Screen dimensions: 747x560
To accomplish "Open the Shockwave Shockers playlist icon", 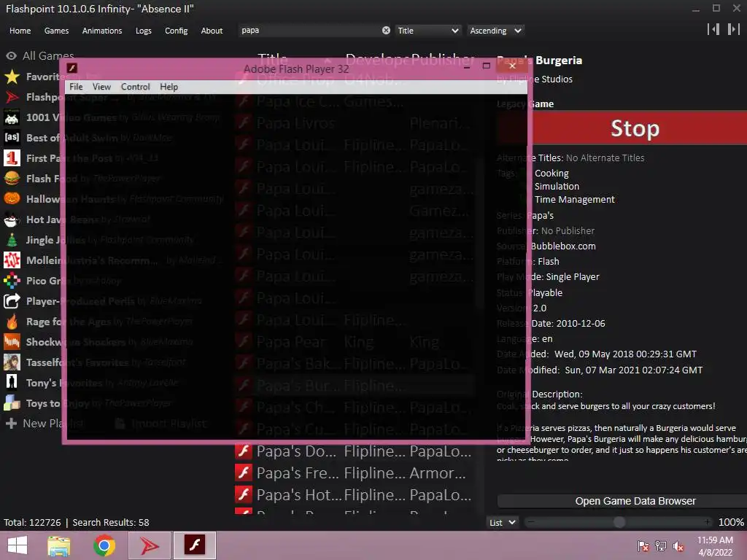I will click(12, 342).
